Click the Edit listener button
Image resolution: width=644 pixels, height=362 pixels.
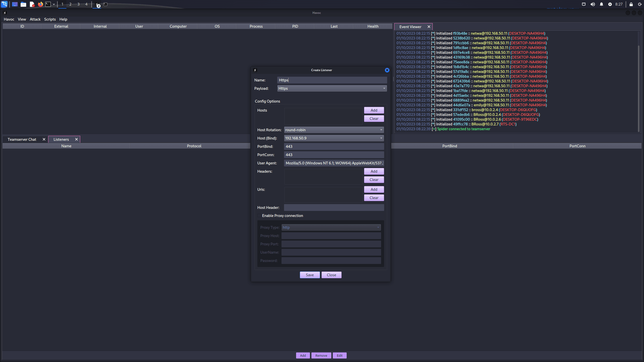point(340,355)
